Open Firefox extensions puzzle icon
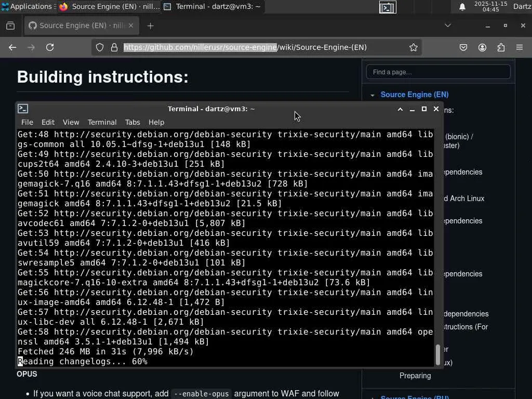Screen dimensions: 532x399 coord(501,47)
